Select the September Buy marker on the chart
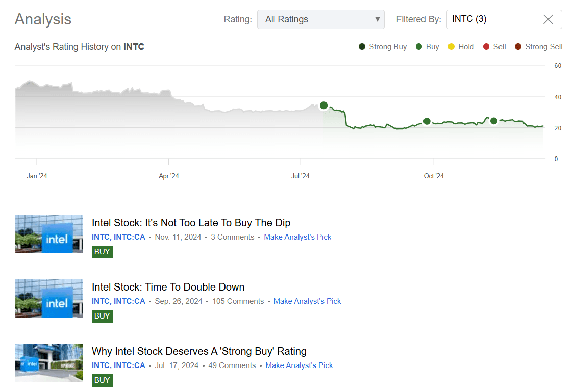The image size is (574, 392). [x=427, y=121]
